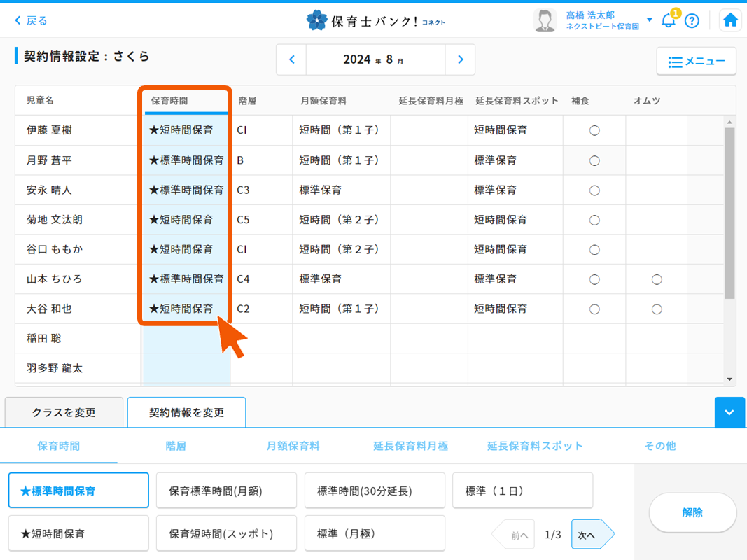Open the notification bell
This screenshot has width=747, height=560.
(x=669, y=20)
